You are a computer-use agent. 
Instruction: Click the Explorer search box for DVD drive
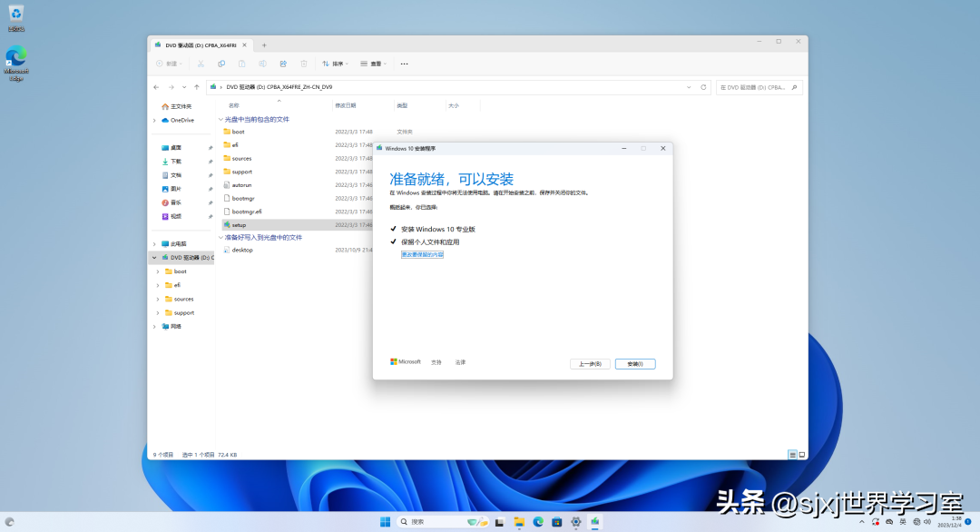(x=759, y=87)
